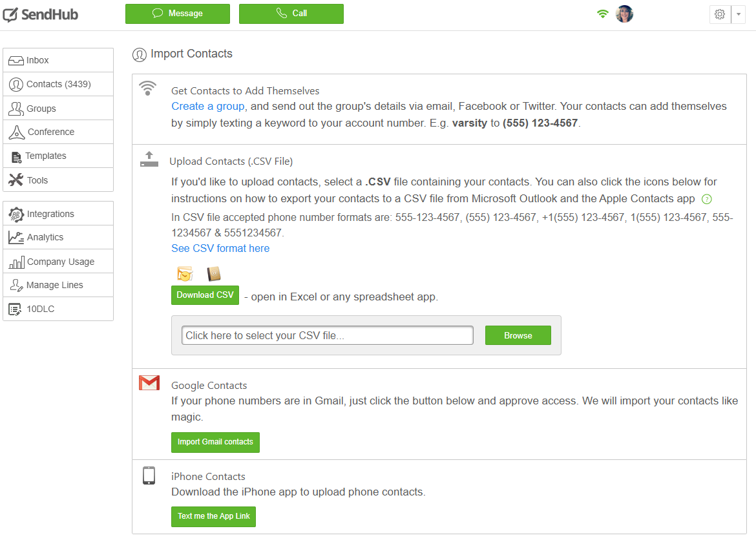This screenshot has height=542, width=756.
Task: Click the user profile avatar photo
Action: (x=624, y=14)
